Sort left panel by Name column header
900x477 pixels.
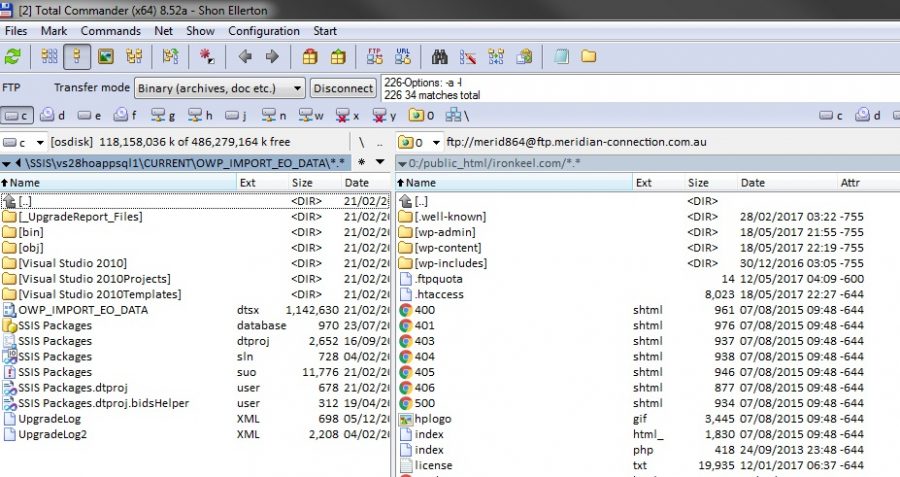118,183
